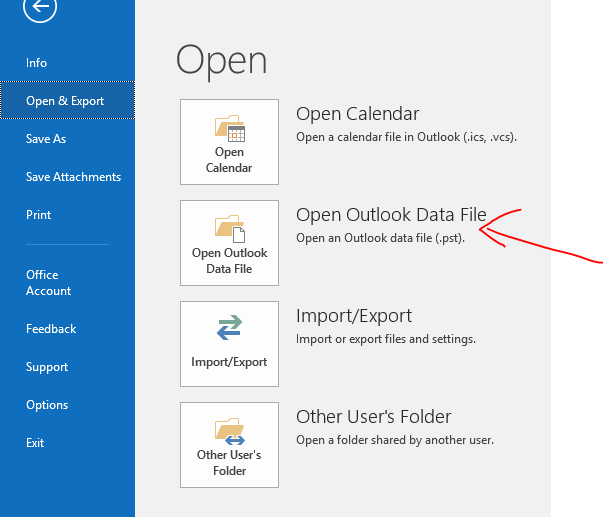Click the folder with document icon
The height and width of the screenshot is (517, 603).
230,229
